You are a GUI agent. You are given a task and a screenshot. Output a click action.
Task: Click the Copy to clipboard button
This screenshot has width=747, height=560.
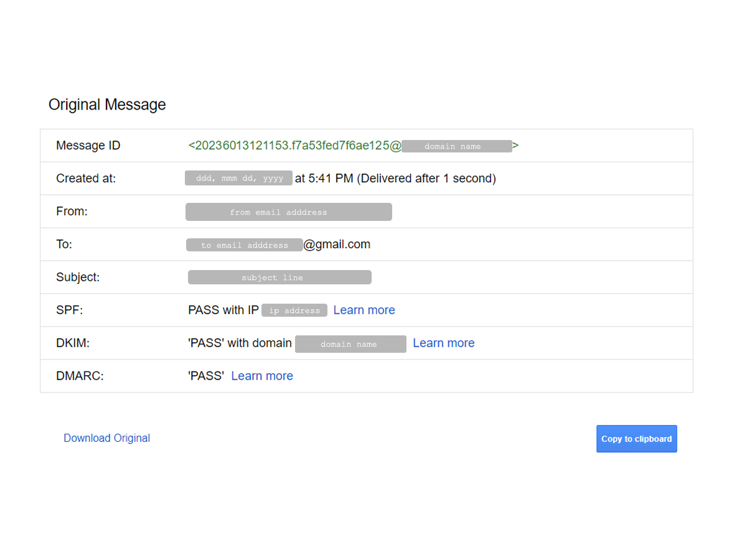(x=636, y=439)
